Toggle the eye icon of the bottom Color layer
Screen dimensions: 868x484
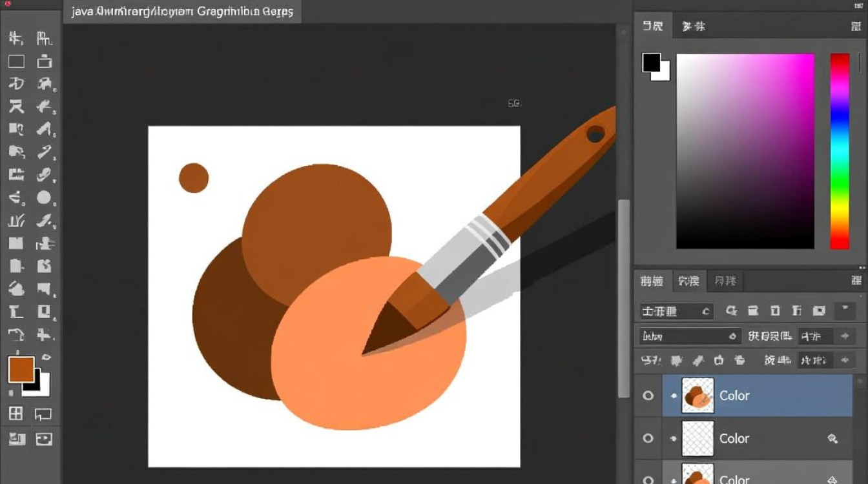(x=648, y=479)
